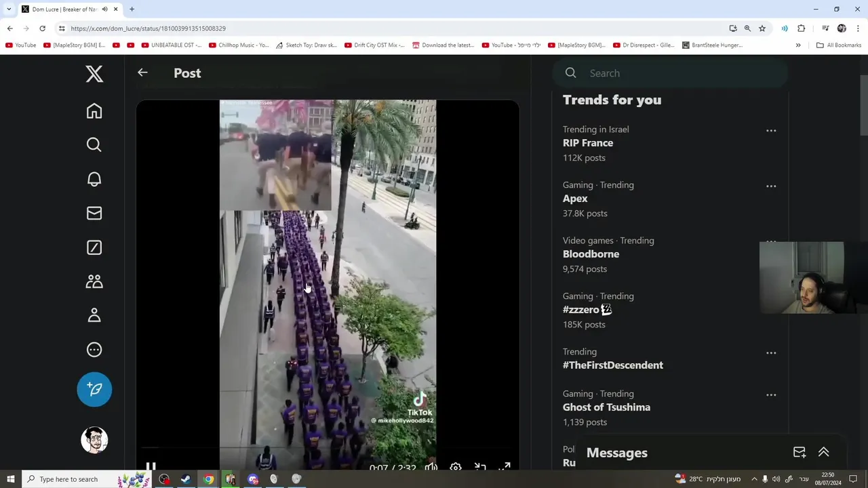Image resolution: width=868 pixels, height=488 pixels.
Task: Reload the page
Action: pyautogui.click(x=42, y=28)
